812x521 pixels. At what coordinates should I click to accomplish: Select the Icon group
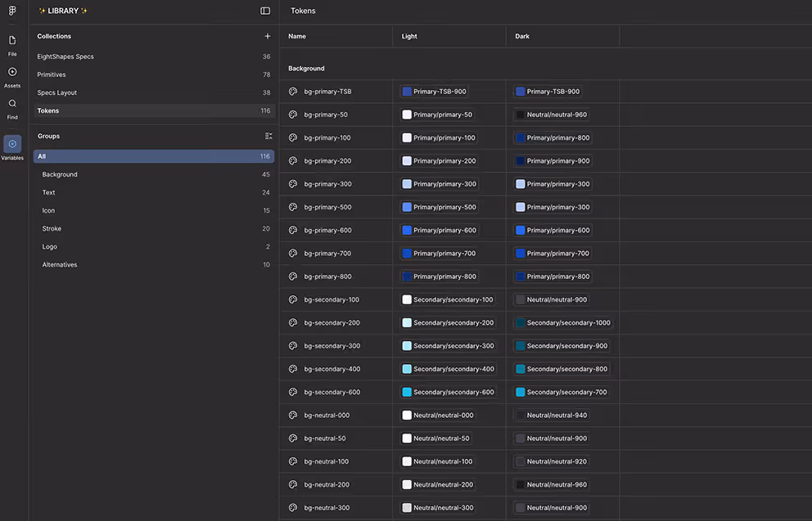[x=154, y=210]
